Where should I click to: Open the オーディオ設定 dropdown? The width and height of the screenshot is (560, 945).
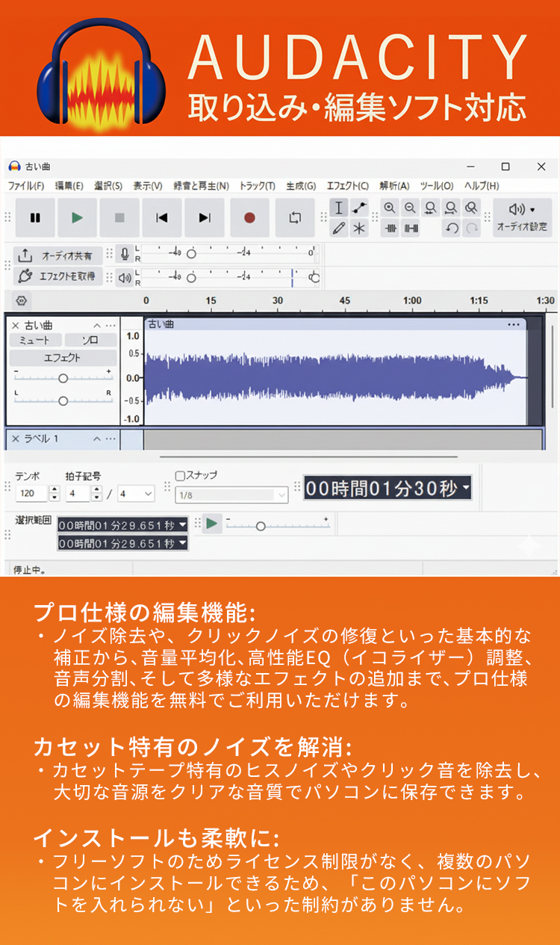tap(522, 217)
